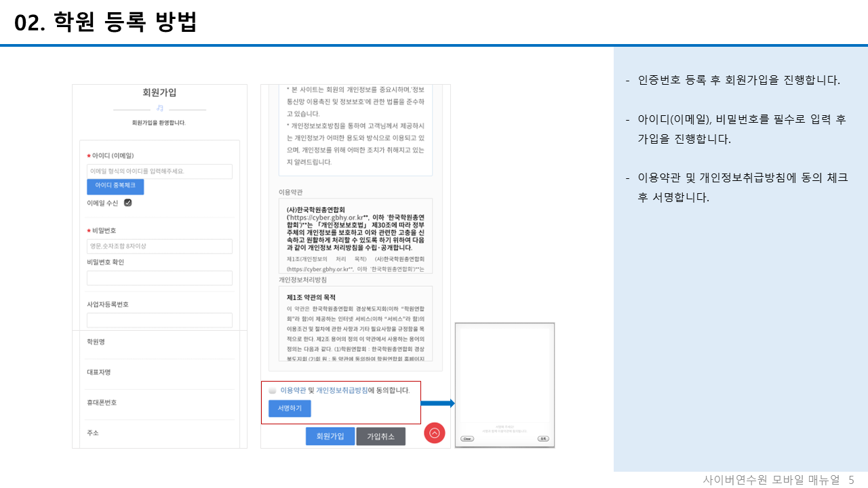Select the 휴대폰번호 field row
Viewport: 868px width, 488px height.
(159, 403)
